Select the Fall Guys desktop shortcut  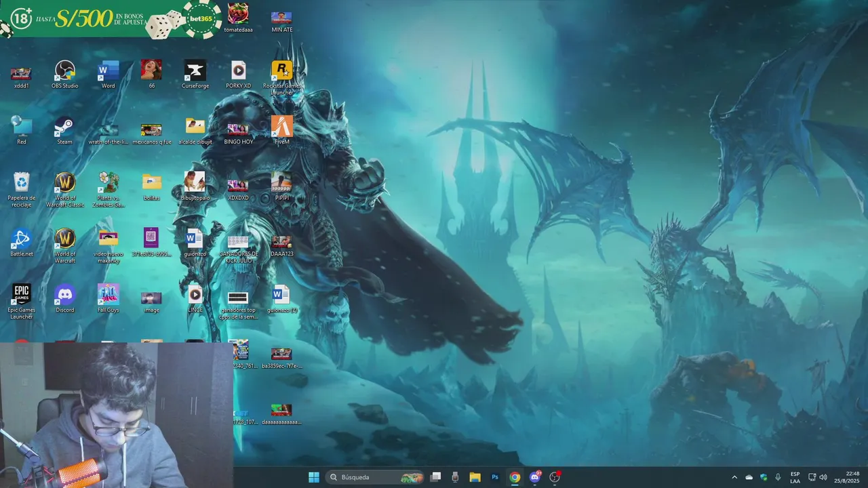(x=108, y=300)
